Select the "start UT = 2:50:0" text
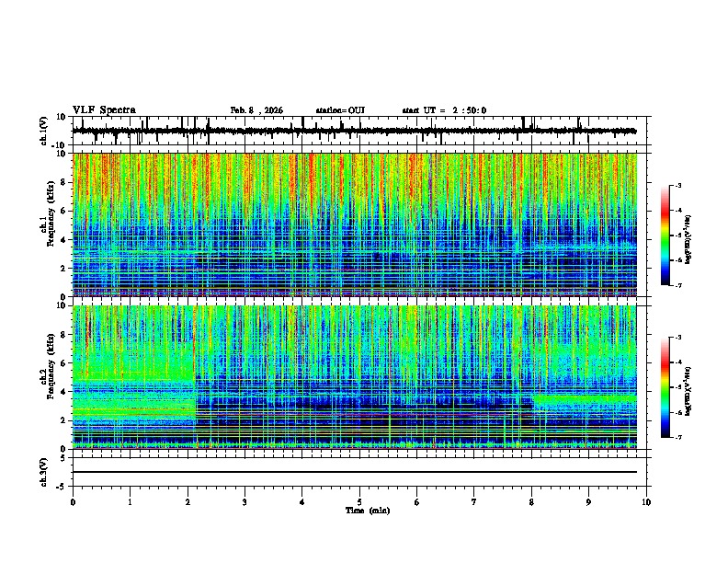 point(444,110)
